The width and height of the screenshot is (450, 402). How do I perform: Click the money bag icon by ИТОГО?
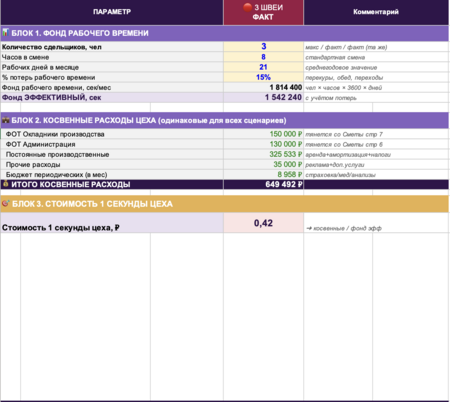[6, 184]
